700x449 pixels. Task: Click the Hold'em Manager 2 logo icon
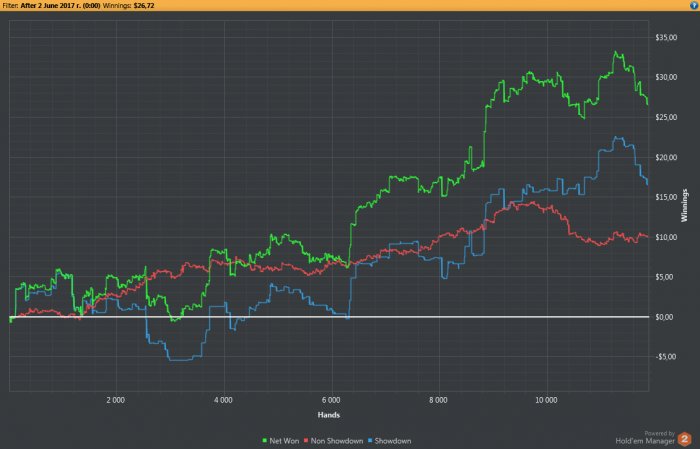click(684, 439)
